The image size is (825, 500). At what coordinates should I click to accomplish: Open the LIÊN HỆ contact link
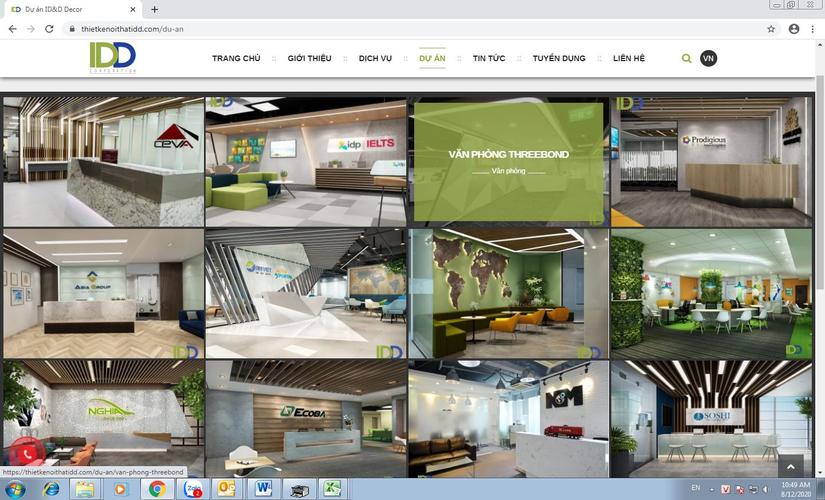pyautogui.click(x=629, y=59)
